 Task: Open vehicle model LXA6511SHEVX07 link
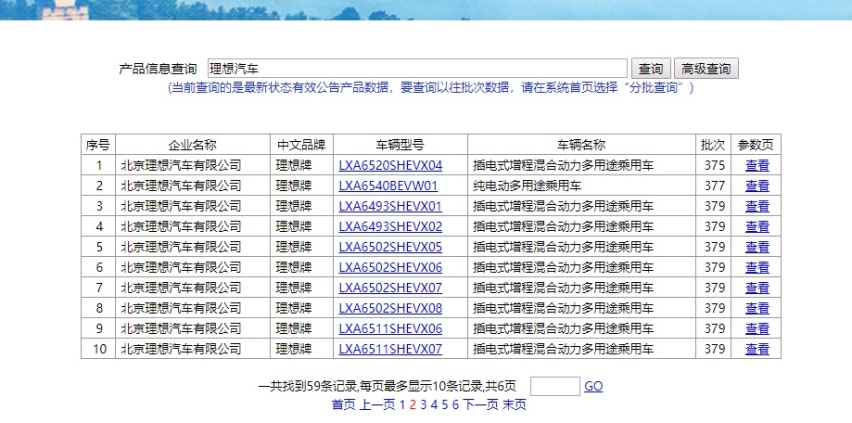click(390, 349)
